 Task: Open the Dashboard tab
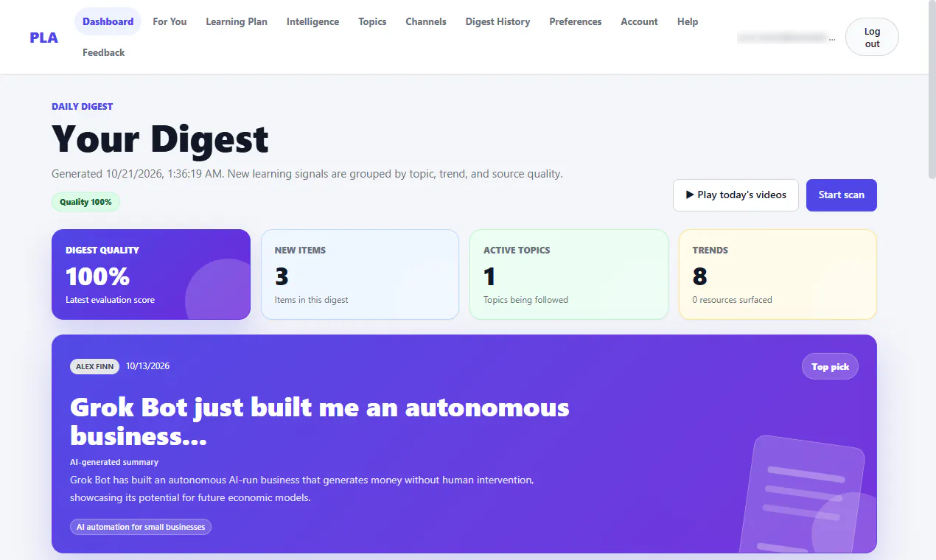(108, 21)
